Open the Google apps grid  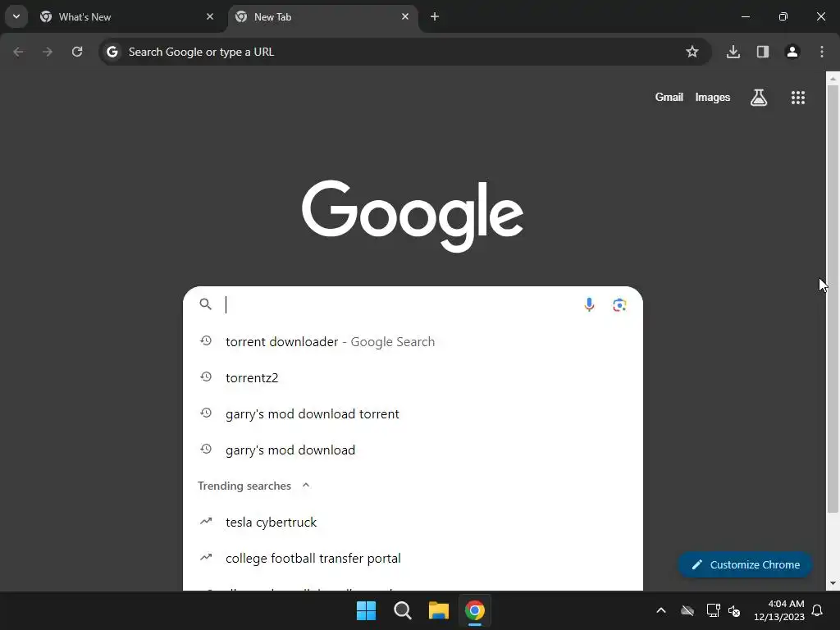point(798,98)
